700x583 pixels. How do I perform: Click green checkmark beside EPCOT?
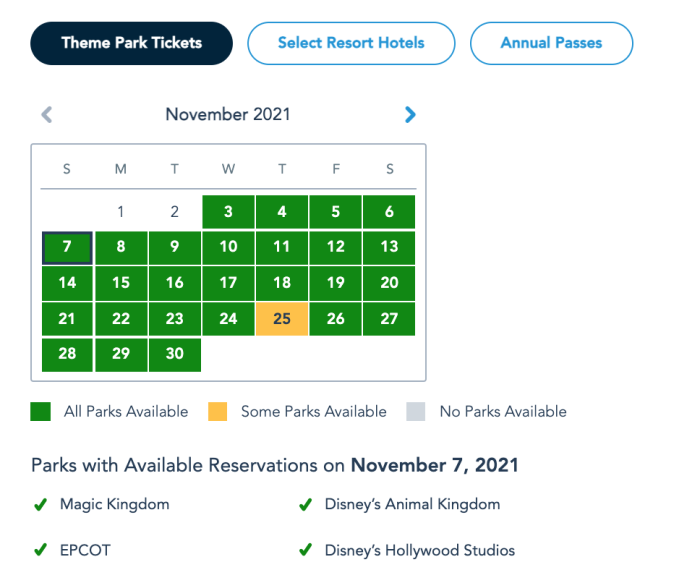(41, 550)
